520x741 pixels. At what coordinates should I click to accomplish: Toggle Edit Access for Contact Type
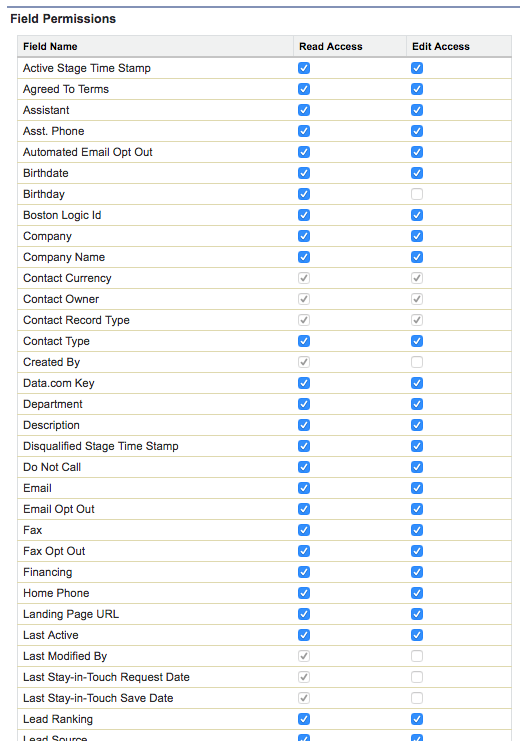pos(417,341)
